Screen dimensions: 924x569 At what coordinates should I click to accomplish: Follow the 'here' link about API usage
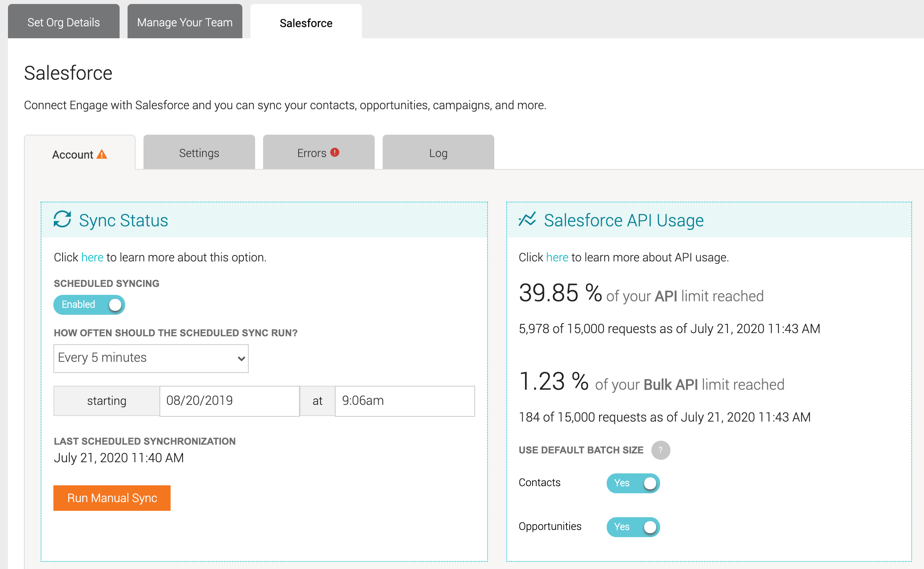point(557,257)
